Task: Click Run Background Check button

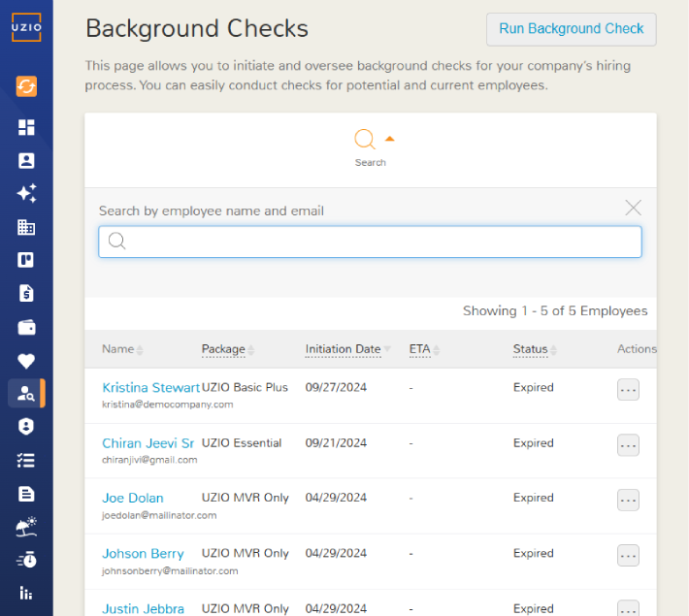Action: point(572,29)
